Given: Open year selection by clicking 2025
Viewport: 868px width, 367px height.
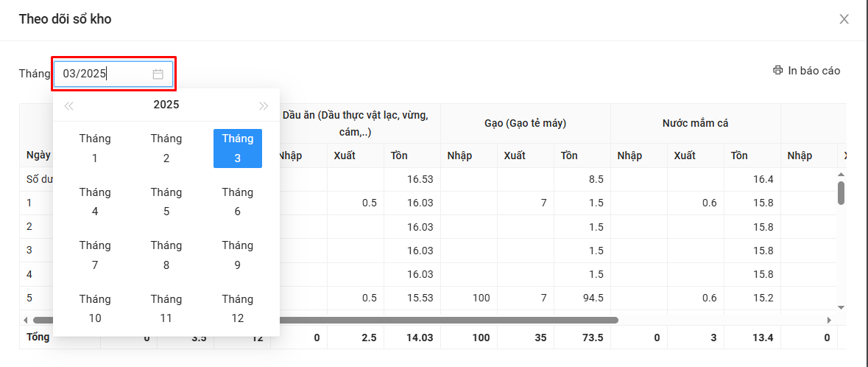Looking at the screenshot, I should click(166, 105).
